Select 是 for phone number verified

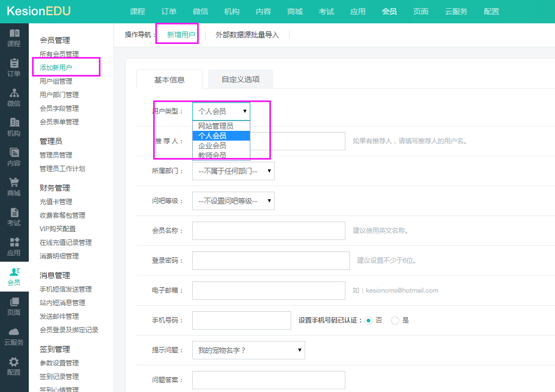[x=395, y=320]
